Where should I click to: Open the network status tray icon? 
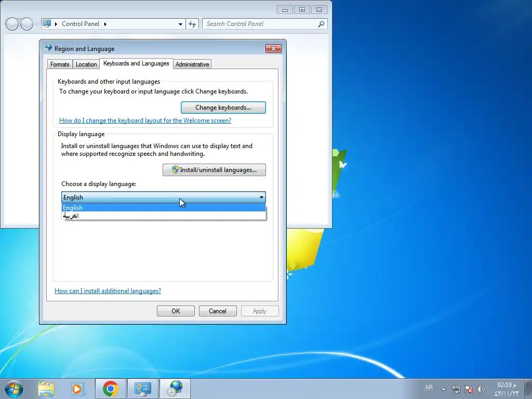pos(456,389)
